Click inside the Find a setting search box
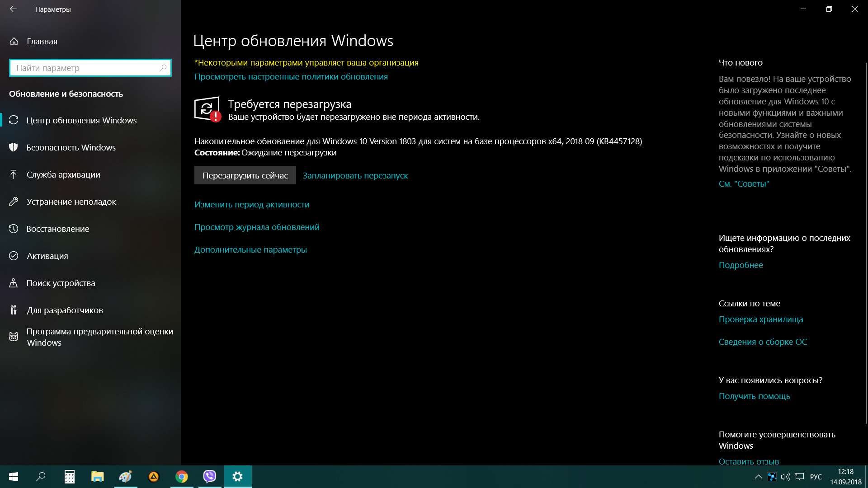 pyautogui.click(x=86, y=68)
